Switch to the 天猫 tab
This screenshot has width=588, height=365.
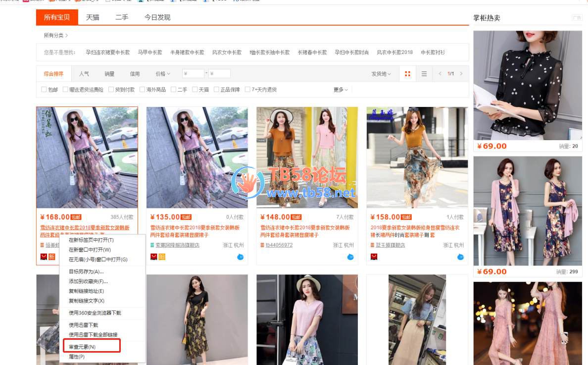point(93,17)
